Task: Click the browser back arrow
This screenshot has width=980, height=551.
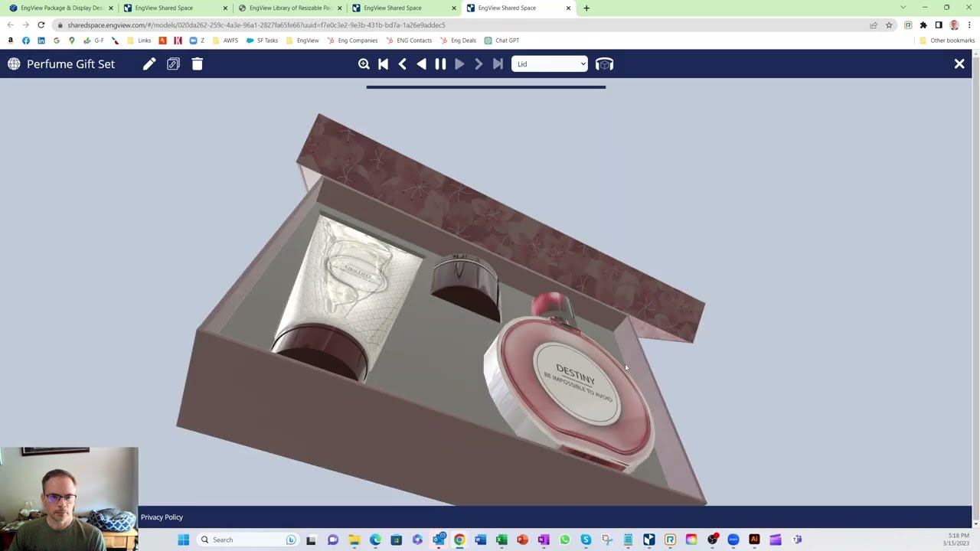Action: tap(11, 25)
